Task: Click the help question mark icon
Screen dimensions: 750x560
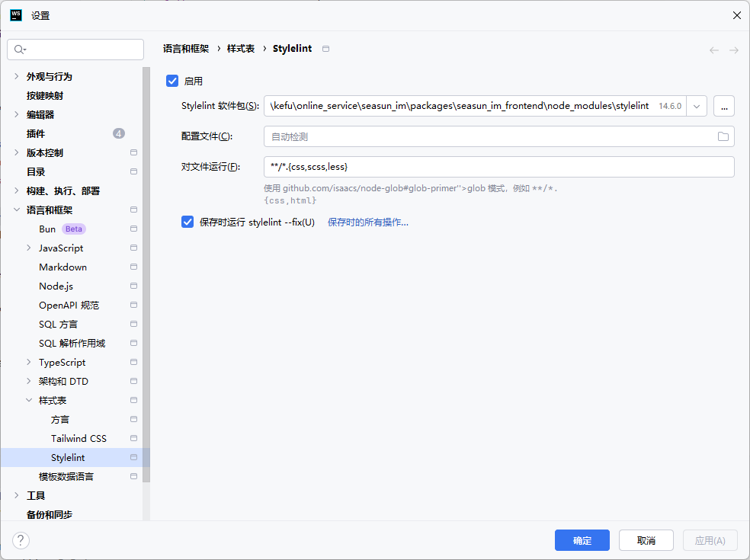Action: 21,540
